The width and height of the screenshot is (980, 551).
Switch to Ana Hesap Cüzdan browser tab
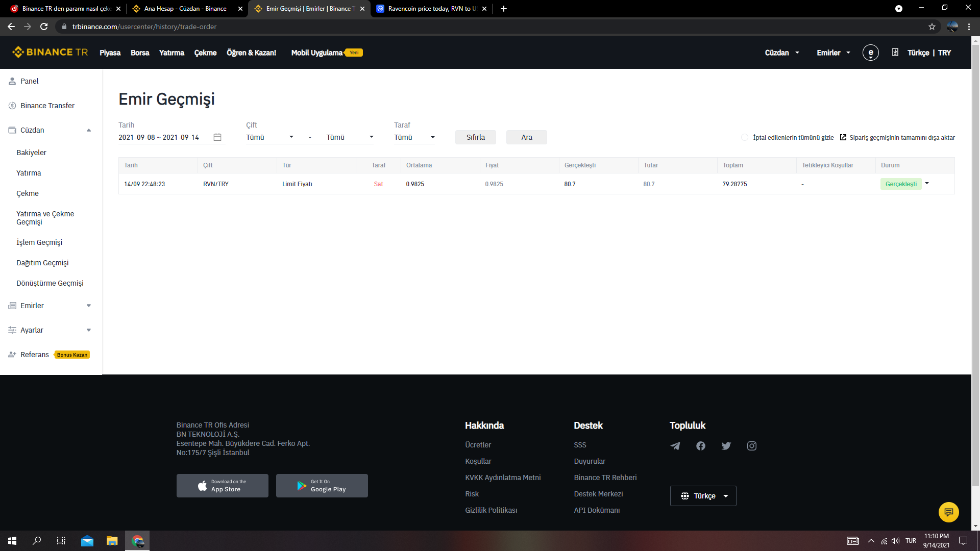tap(185, 9)
